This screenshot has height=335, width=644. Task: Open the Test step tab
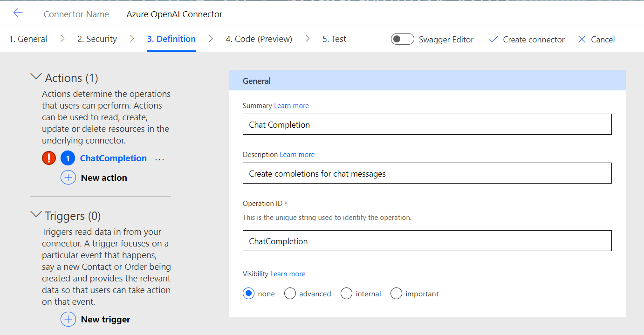334,39
